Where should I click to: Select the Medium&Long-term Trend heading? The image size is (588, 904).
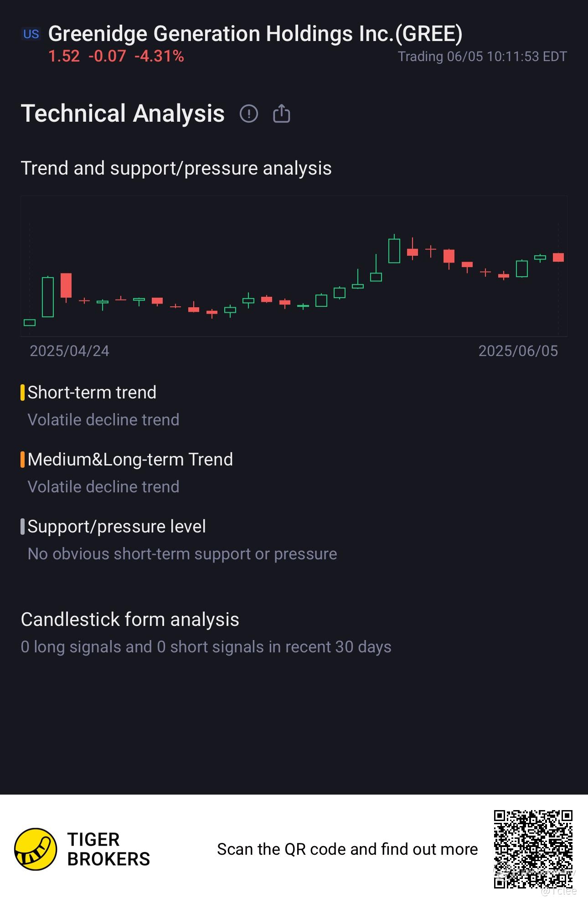pos(130,460)
